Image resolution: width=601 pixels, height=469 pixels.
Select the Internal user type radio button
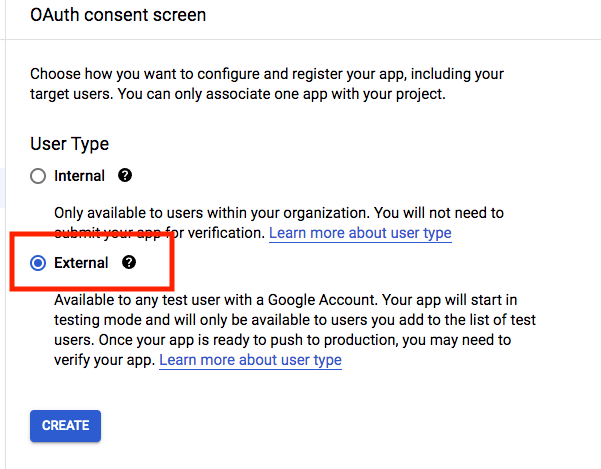click(x=38, y=176)
